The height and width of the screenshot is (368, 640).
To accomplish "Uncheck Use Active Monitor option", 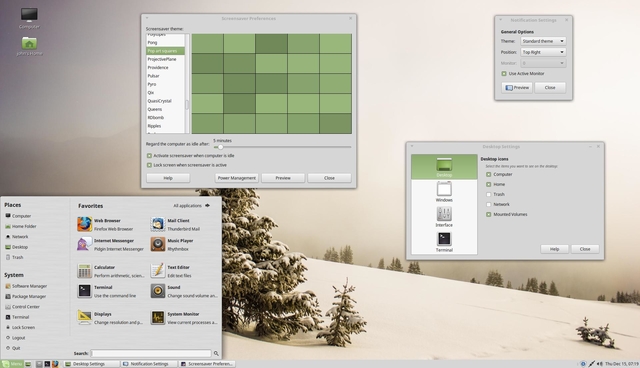I will [x=504, y=73].
